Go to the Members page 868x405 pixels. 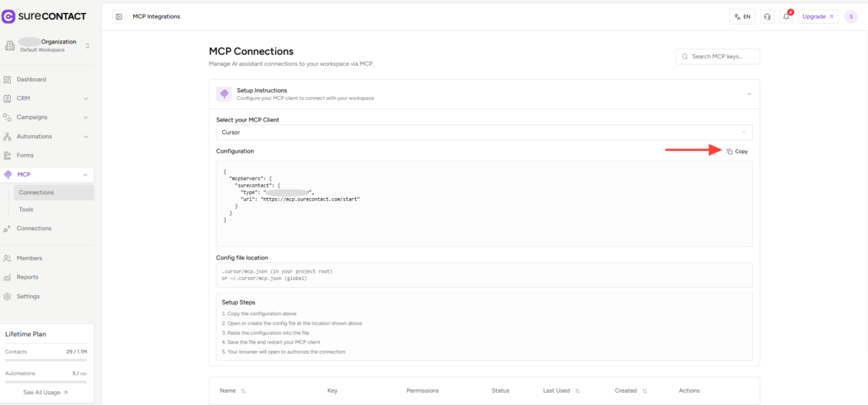click(x=30, y=258)
